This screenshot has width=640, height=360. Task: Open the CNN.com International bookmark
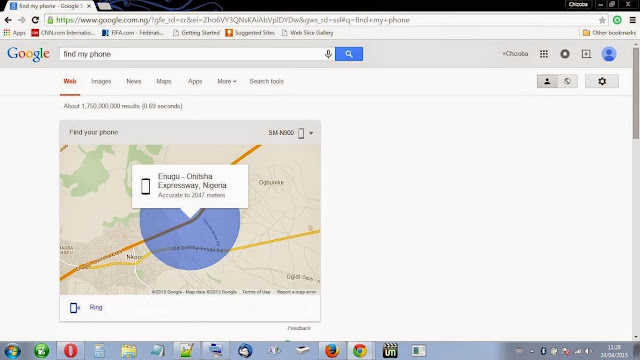(63, 33)
